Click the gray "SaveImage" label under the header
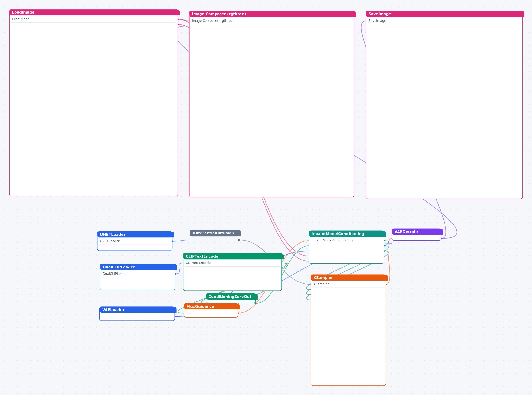This screenshot has height=395, width=532. [x=377, y=21]
